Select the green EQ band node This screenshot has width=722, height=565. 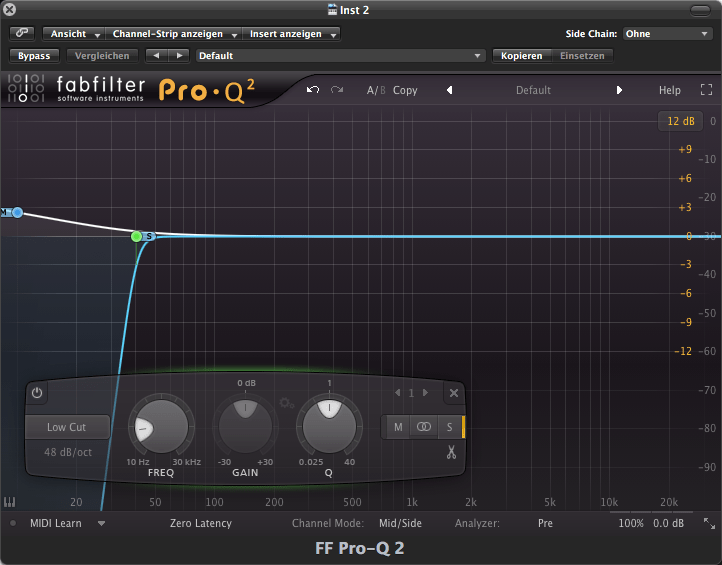pos(137,236)
